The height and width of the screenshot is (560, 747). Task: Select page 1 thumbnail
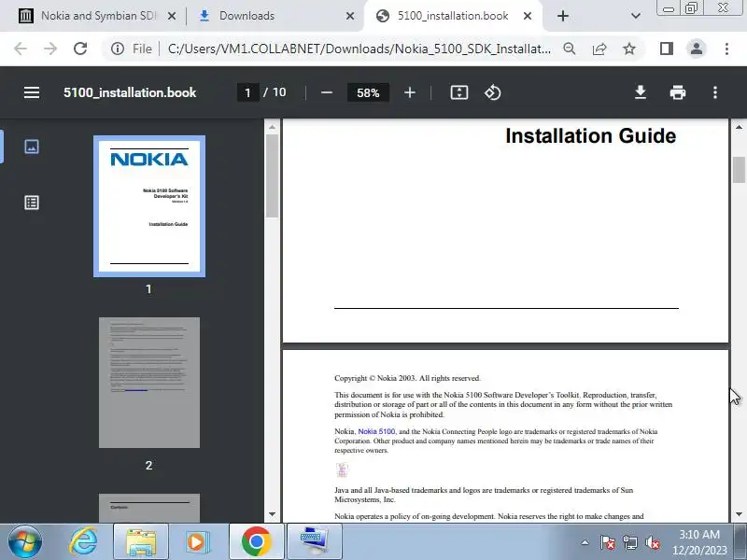click(x=149, y=206)
